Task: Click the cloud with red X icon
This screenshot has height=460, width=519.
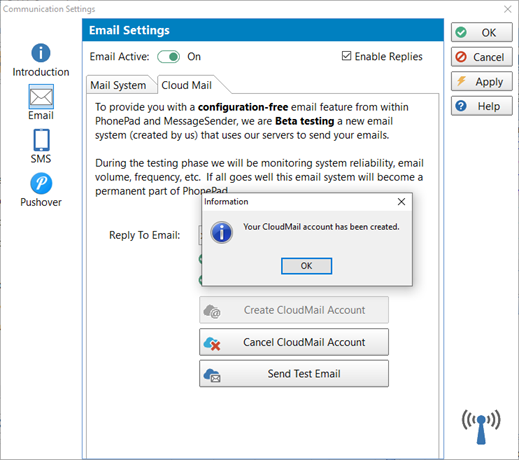Action: pos(212,343)
